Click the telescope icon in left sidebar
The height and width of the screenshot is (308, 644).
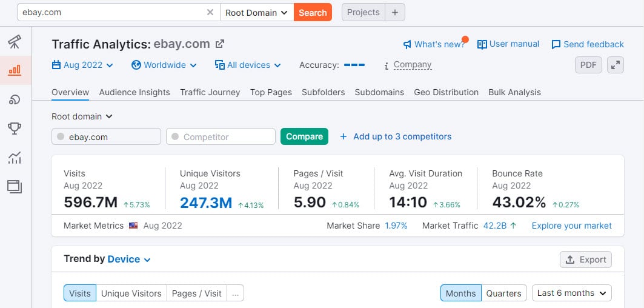click(x=15, y=42)
